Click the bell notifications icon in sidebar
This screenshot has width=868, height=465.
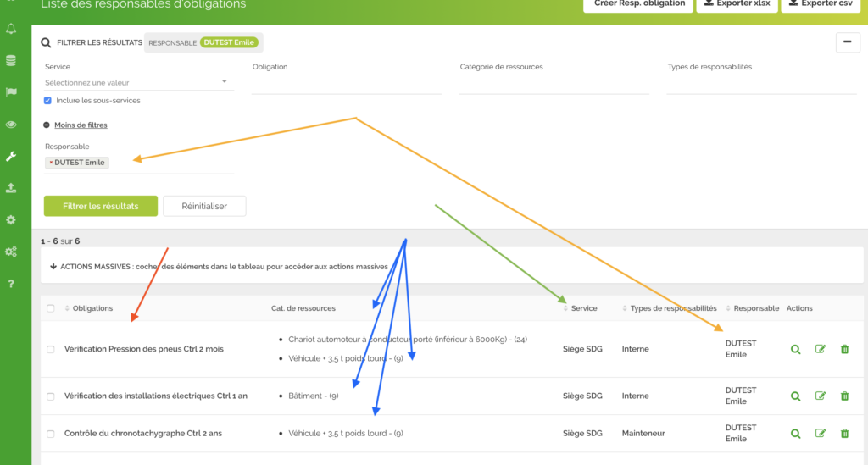(x=11, y=30)
